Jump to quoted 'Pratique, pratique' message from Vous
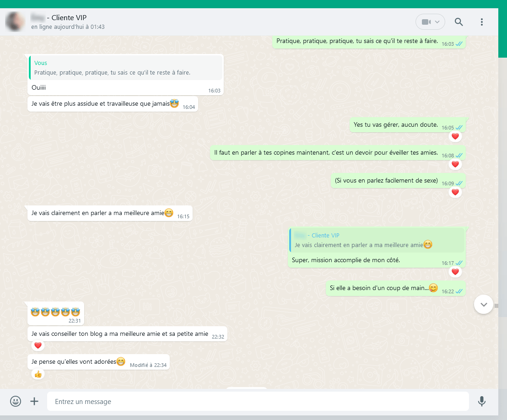The image size is (507, 420). click(x=126, y=68)
